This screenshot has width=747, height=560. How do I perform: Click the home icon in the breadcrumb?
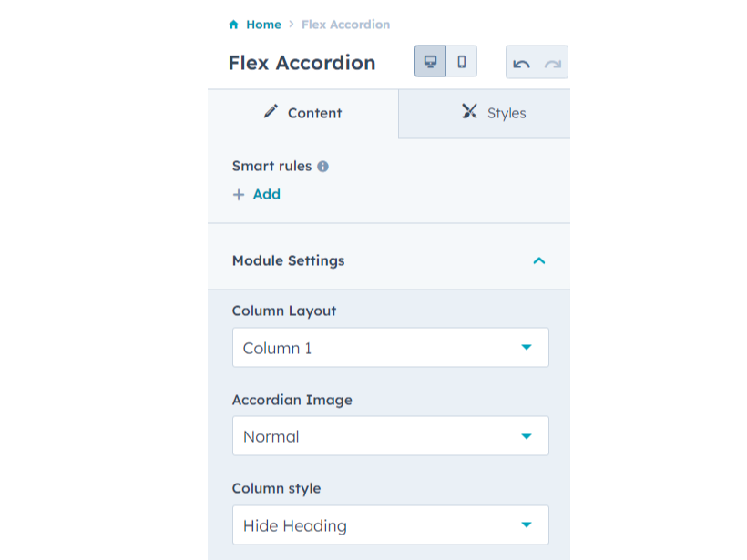236,24
